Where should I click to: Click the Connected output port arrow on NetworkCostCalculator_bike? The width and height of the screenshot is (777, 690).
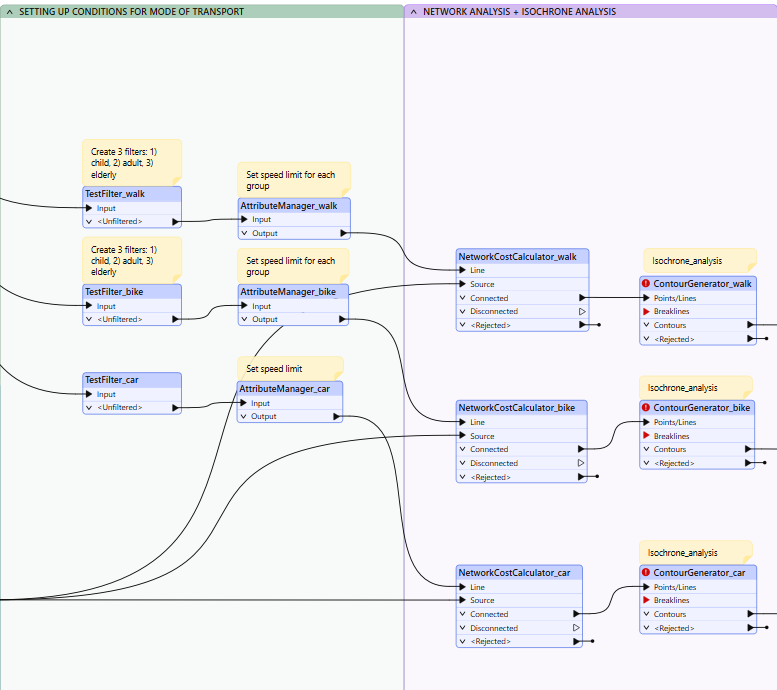[581, 449]
